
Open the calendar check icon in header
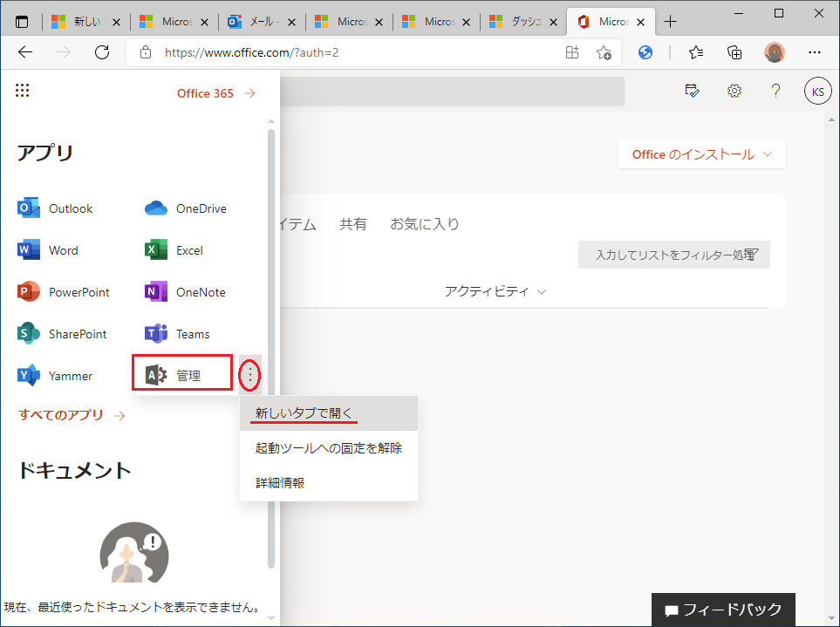[692, 91]
